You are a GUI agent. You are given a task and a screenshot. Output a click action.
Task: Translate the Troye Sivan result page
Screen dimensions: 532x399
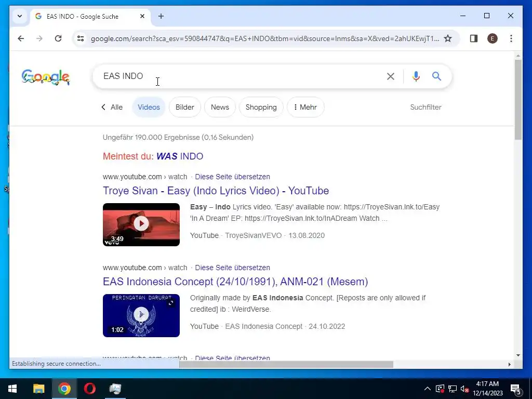coord(232,177)
